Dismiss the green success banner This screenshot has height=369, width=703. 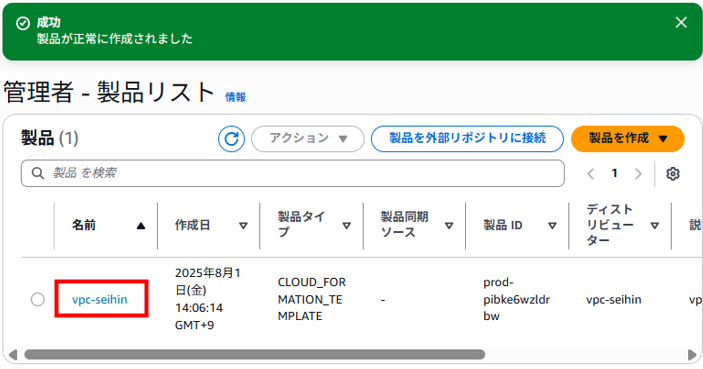pos(681,22)
